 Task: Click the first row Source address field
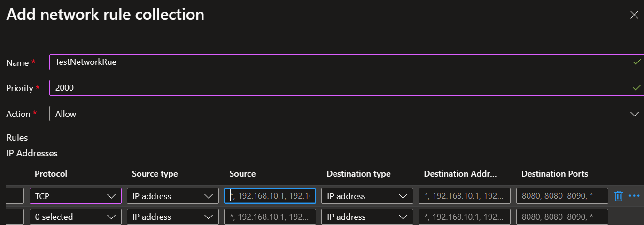coord(270,196)
